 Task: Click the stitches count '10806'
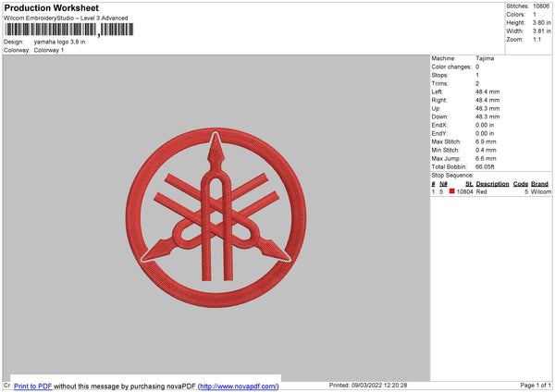tap(541, 6)
